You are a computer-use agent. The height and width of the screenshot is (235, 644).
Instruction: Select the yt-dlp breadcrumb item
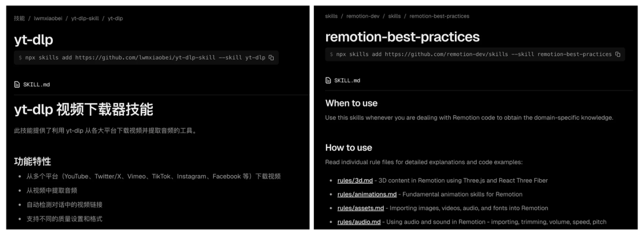pyautogui.click(x=115, y=18)
